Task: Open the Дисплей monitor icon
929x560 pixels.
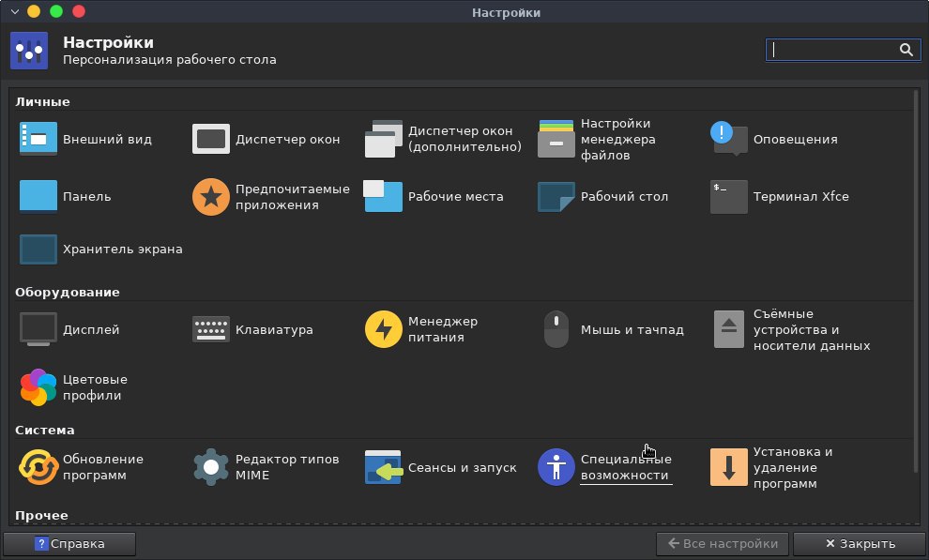Action: click(38, 329)
